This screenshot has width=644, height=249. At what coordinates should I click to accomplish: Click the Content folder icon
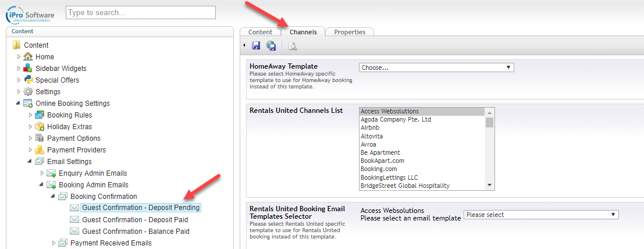(x=16, y=45)
